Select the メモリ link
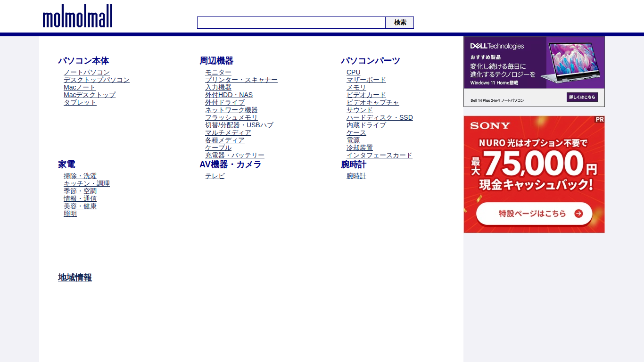 tap(356, 87)
